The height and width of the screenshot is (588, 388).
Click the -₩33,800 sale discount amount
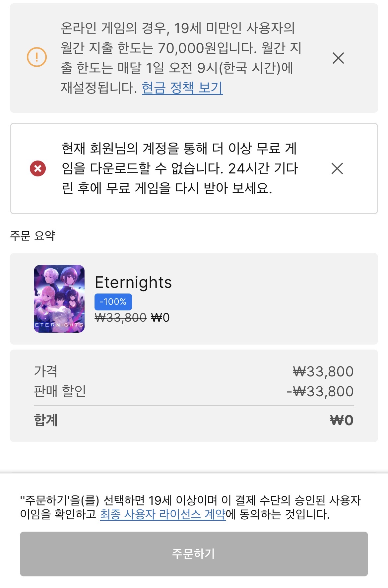[x=320, y=391]
